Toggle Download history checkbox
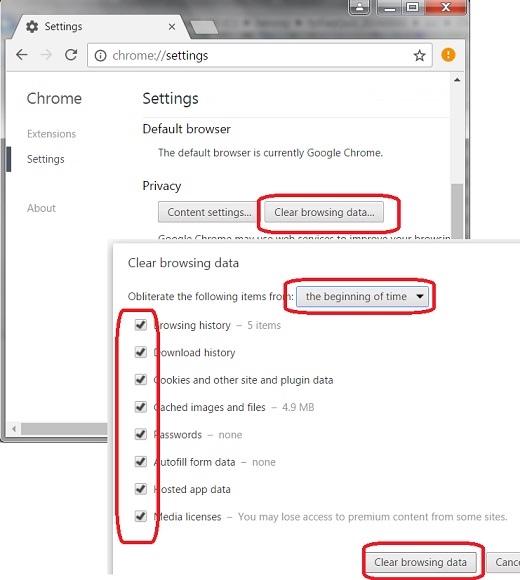This screenshot has width=520, height=580. click(x=141, y=352)
